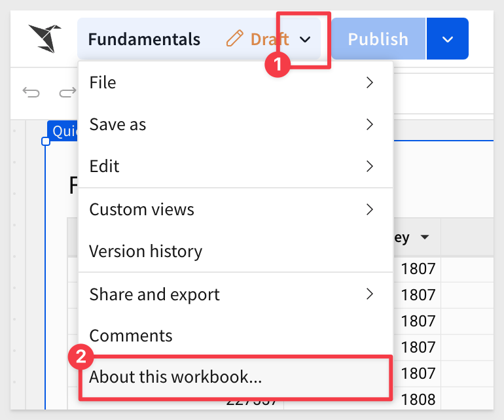The height and width of the screenshot is (420, 504).
Task: Click the Draft pencil icon
Action: pos(234,39)
